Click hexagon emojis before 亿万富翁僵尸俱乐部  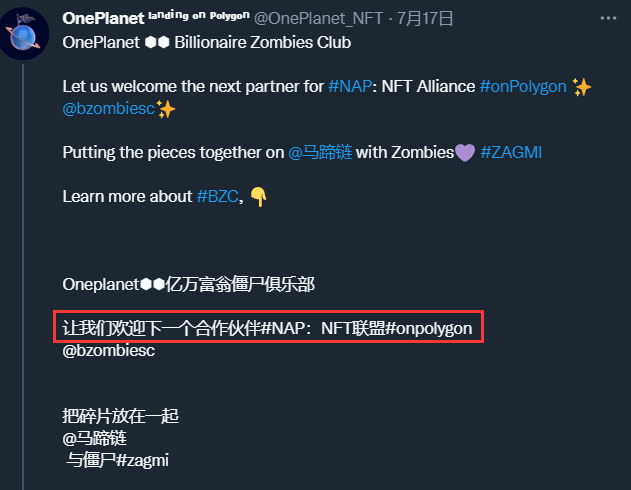coord(152,285)
